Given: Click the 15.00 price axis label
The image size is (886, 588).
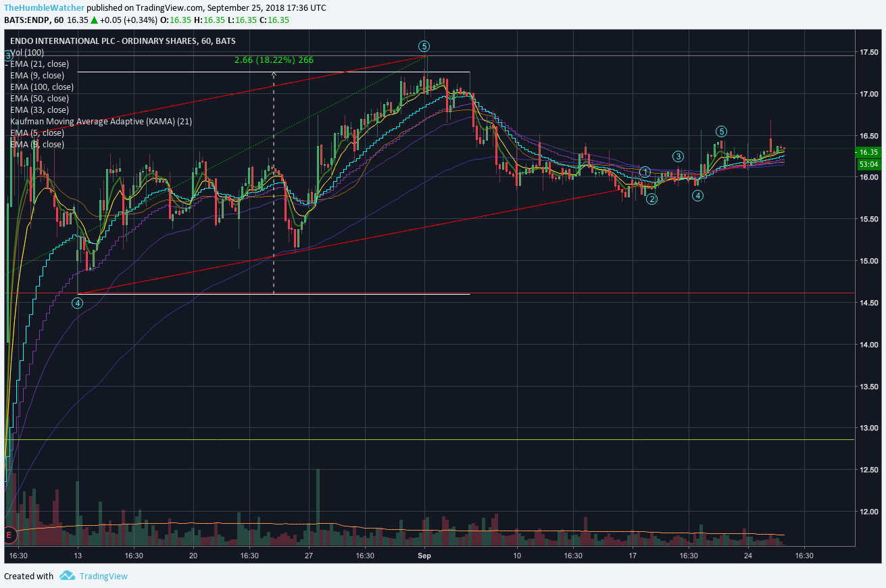Looking at the screenshot, I should [868, 261].
